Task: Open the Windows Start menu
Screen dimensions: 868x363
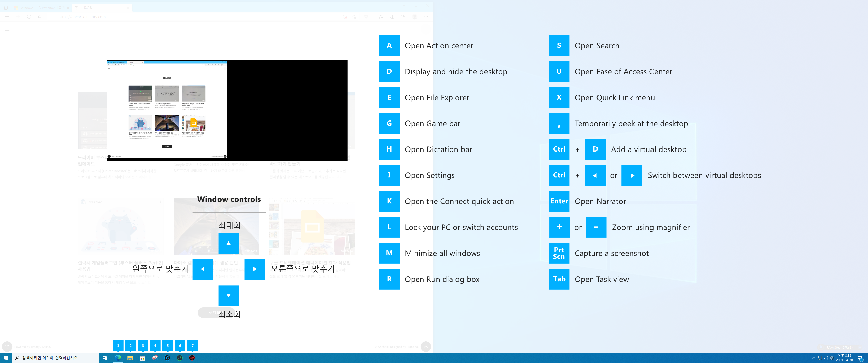Action: click(6, 358)
